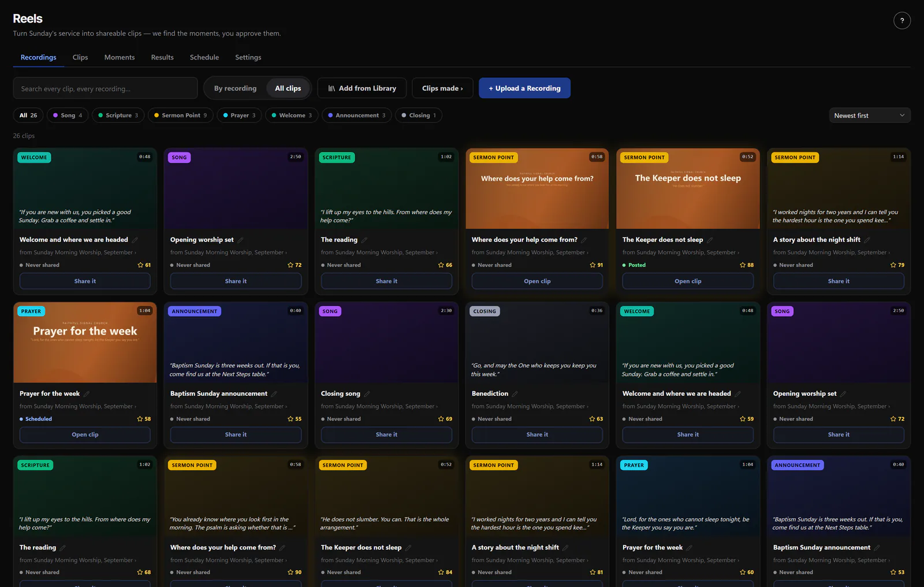
Task: Edit the Benediction clip title pencil
Action: pos(515,394)
